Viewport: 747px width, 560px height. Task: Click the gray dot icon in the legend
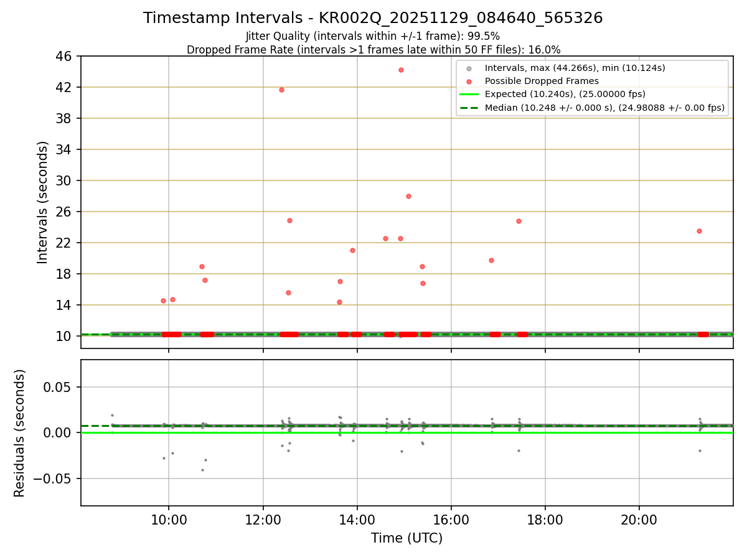[x=469, y=68]
